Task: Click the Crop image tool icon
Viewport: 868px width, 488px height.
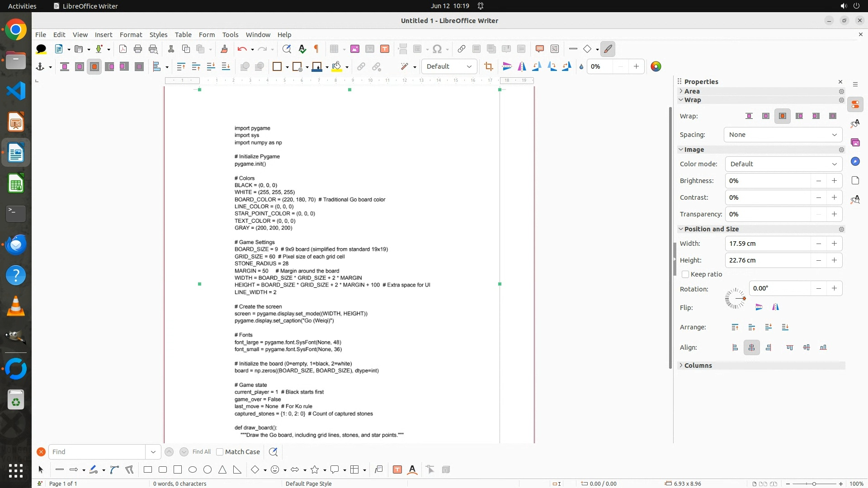Action: (x=488, y=67)
